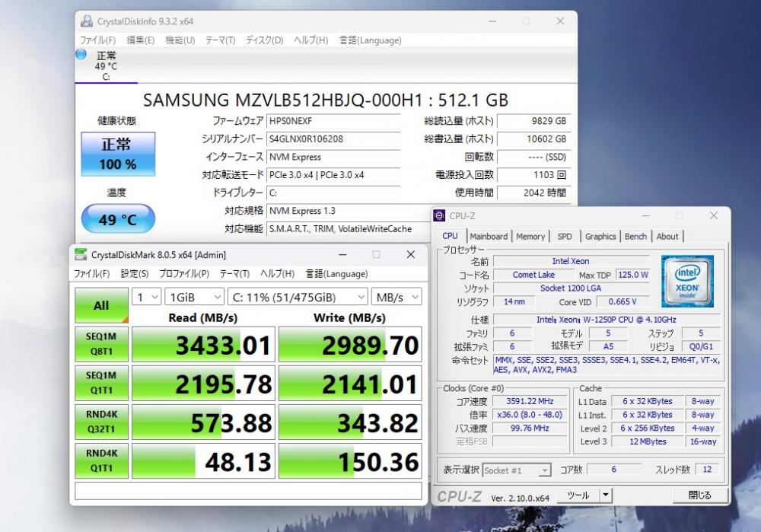
Task: Switch to Memory tab in CPU-Z
Action: (x=530, y=237)
